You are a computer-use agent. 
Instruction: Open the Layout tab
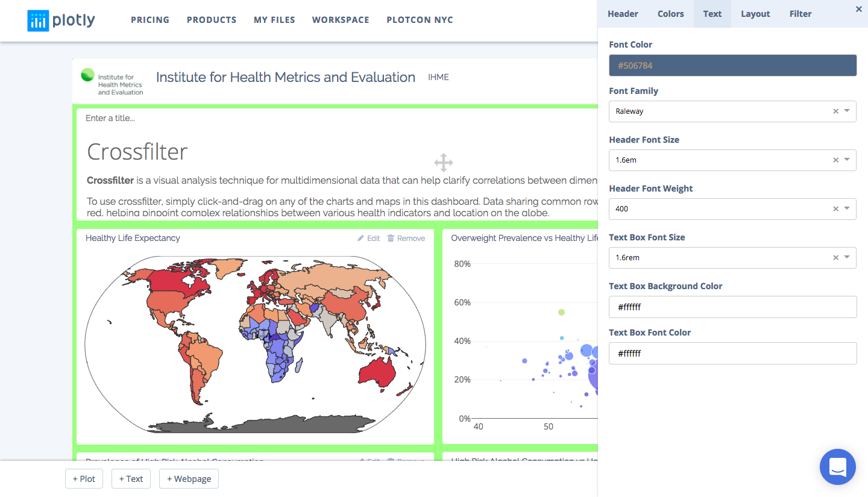pyautogui.click(x=755, y=14)
